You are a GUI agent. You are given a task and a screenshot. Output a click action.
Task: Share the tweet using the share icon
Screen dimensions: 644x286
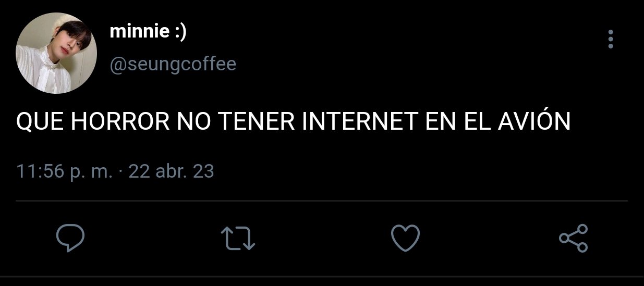[x=573, y=238]
